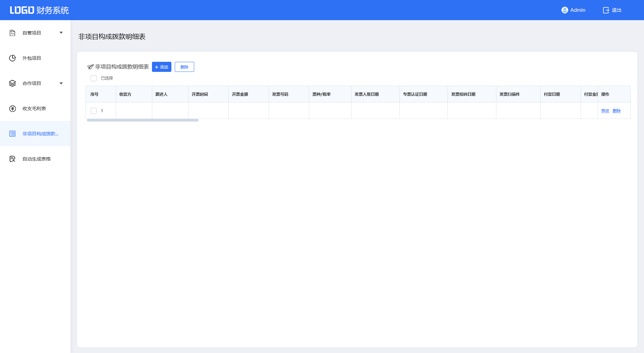
Task: Check the checkbox for row 1
Action: (94, 111)
